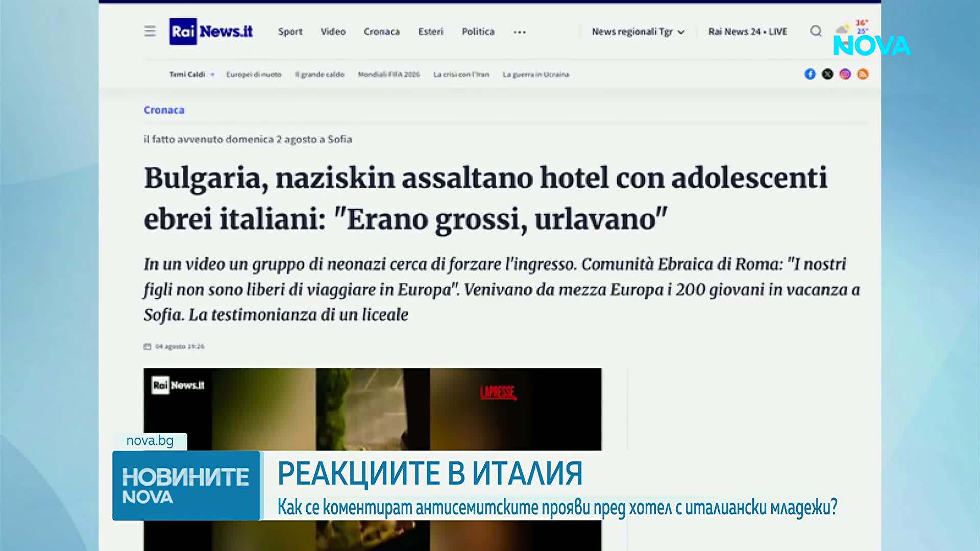The image size is (980, 551).
Task: Go to the Video section
Action: 333,32
